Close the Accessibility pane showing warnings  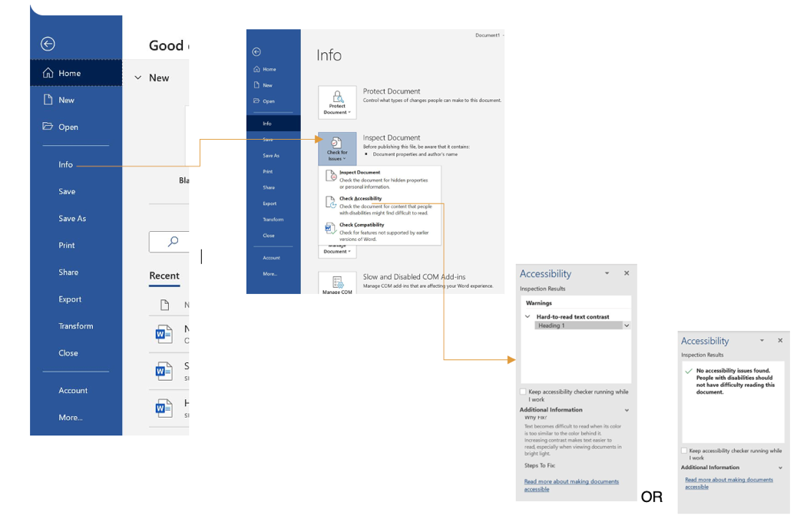click(627, 273)
